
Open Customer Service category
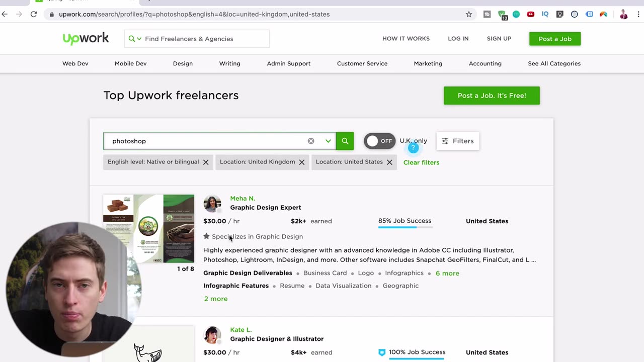[x=362, y=63]
